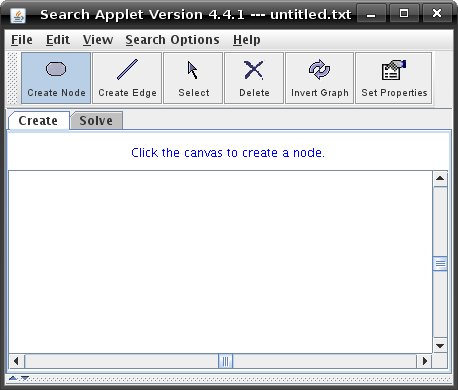Image resolution: width=458 pixels, height=390 pixels.
Task: Click the horizontal scrollbar left arrow
Action: coord(16,361)
